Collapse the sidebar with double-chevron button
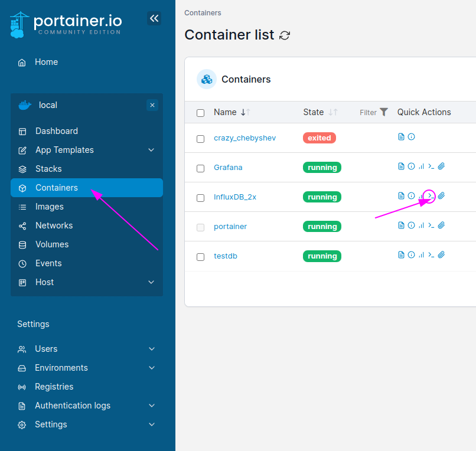This screenshot has width=476, height=451. point(154,18)
